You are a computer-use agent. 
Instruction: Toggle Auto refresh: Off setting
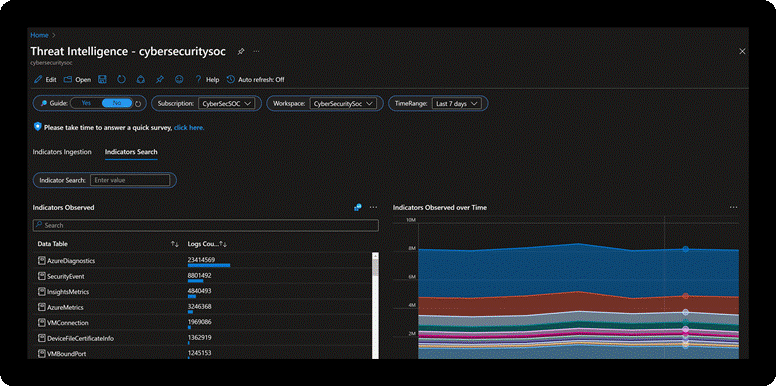click(255, 80)
